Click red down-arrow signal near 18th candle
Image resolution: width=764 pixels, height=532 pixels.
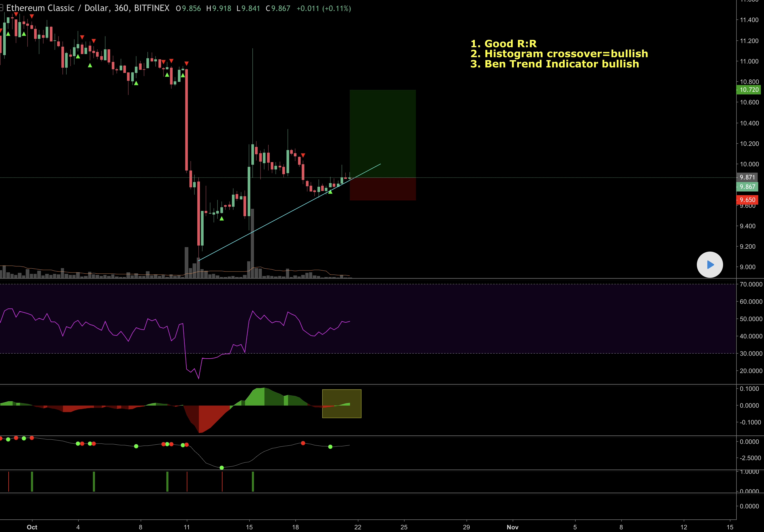303,155
